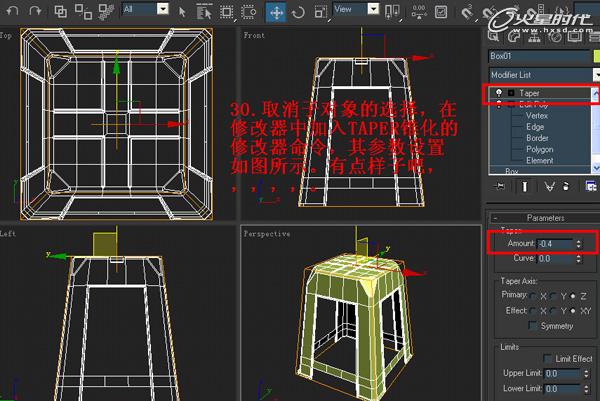Click the Box01 object name field
This screenshot has width=600, height=401.
(x=540, y=56)
